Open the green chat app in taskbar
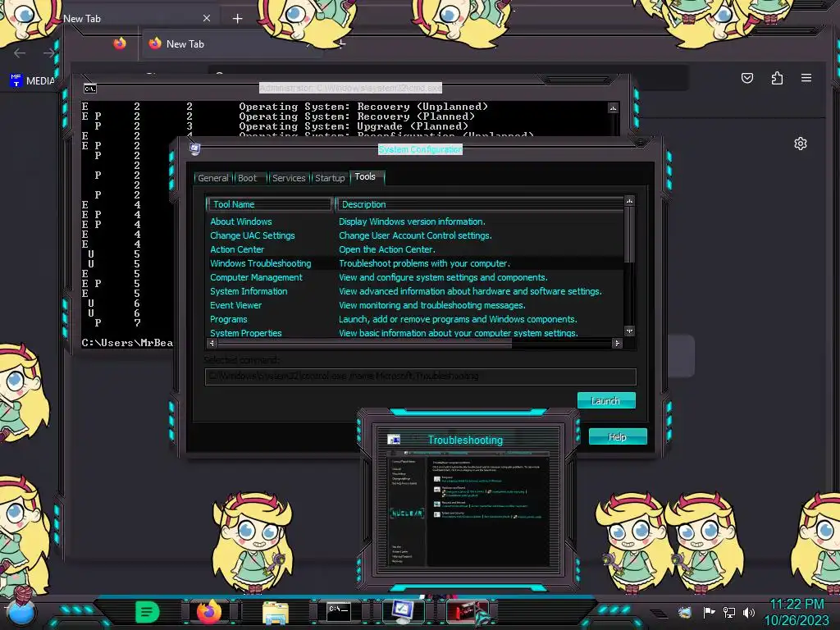Image resolution: width=840 pixels, height=630 pixels. [x=148, y=612]
